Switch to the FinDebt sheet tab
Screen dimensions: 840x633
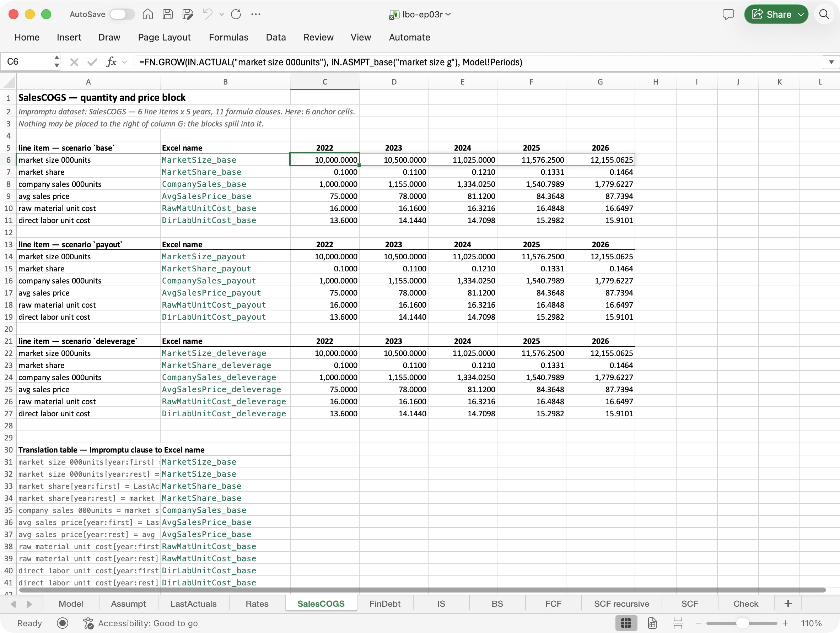click(385, 604)
